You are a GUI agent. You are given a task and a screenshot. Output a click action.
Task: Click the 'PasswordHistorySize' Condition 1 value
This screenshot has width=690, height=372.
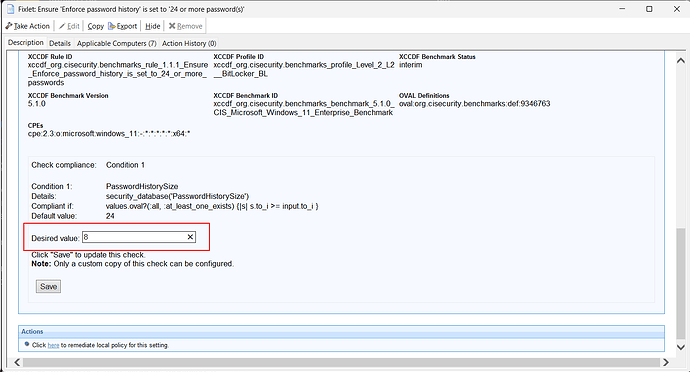(x=142, y=186)
